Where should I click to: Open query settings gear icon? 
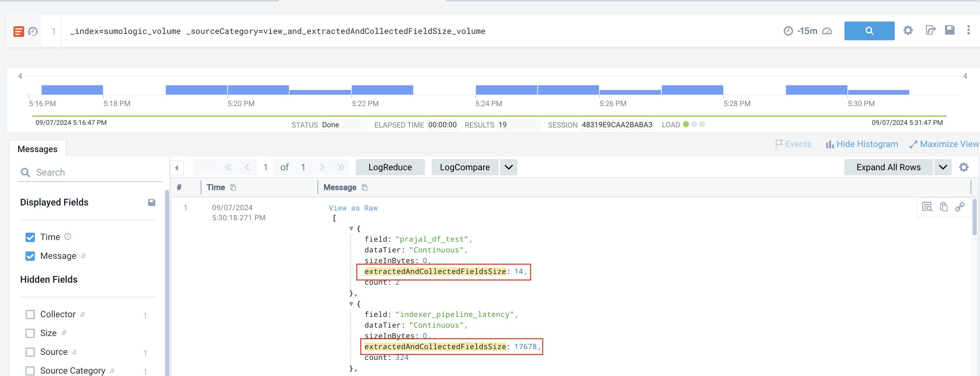point(908,31)
